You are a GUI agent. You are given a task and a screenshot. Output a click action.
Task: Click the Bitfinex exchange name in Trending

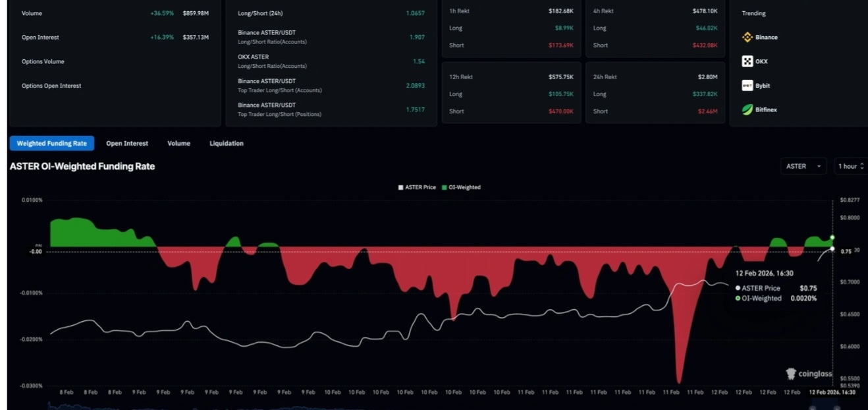coord(766,110)
